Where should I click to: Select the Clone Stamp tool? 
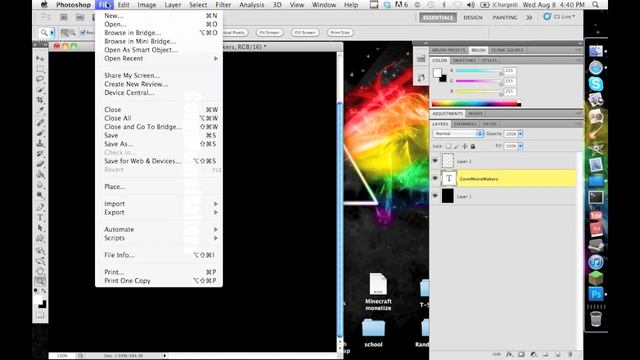pos(40,143)
